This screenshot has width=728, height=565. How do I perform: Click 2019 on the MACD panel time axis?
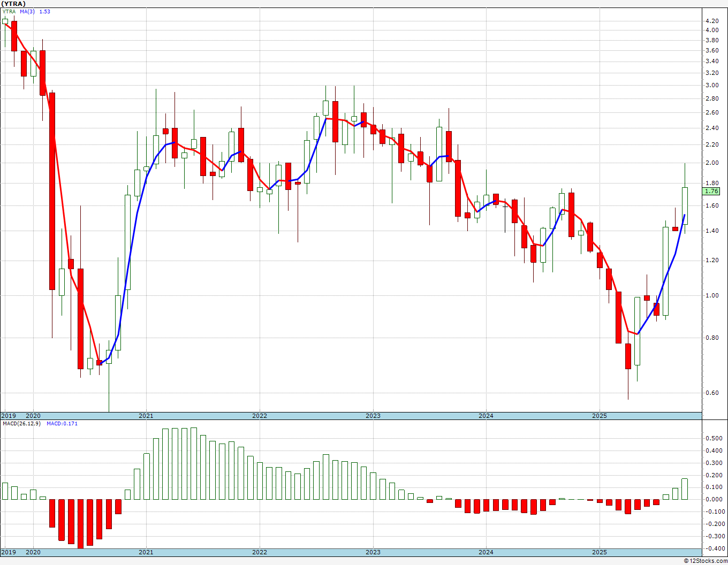pyautogui.click(x=9, y=552)
